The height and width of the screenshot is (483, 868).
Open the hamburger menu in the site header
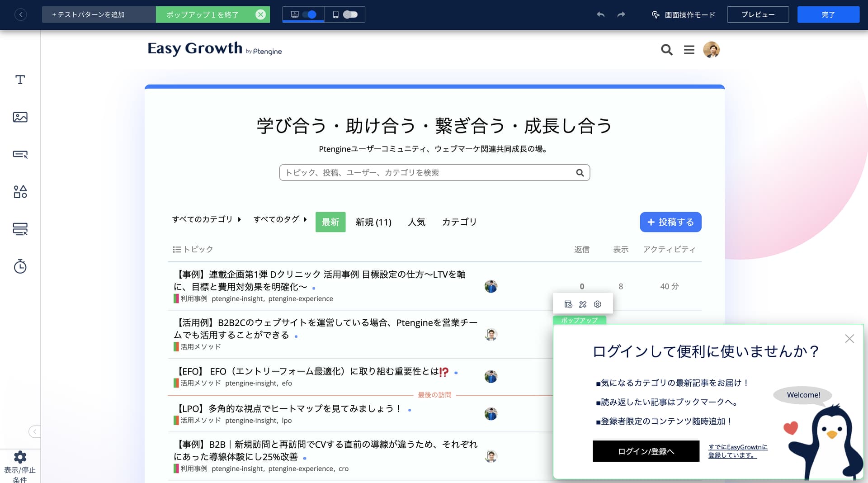pos(689,50)
